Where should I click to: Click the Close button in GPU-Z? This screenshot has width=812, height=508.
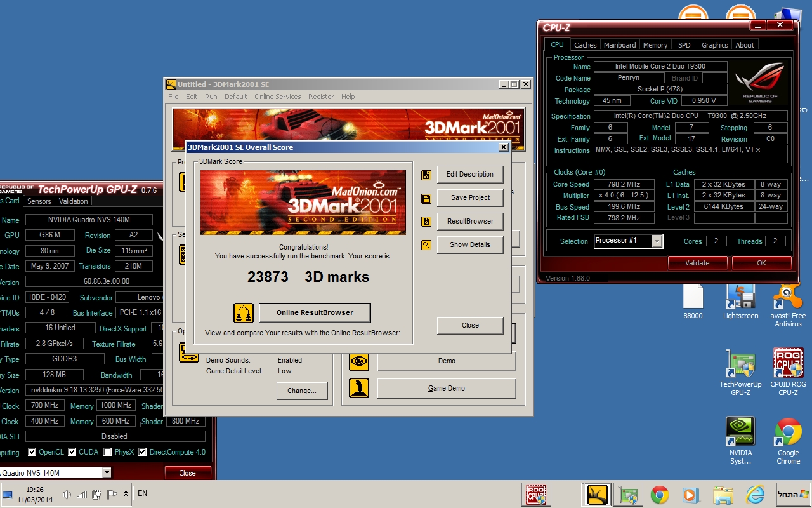coord(187,472)
